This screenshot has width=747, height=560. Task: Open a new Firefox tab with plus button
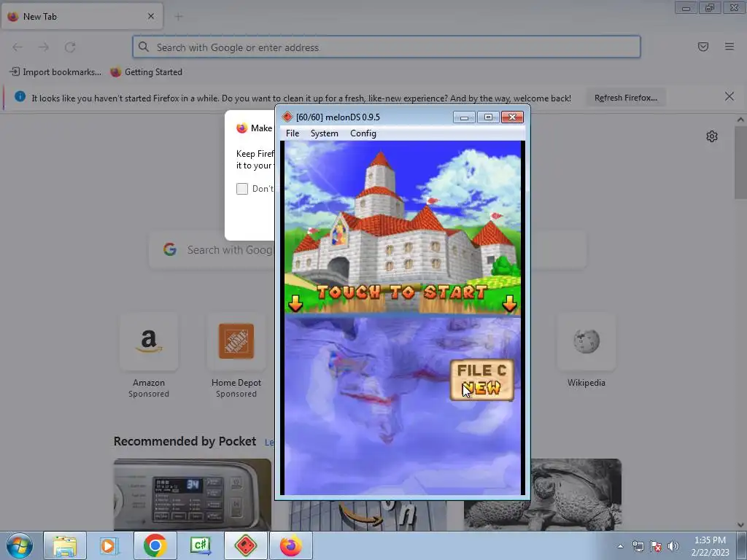click(x=179, y=17)
